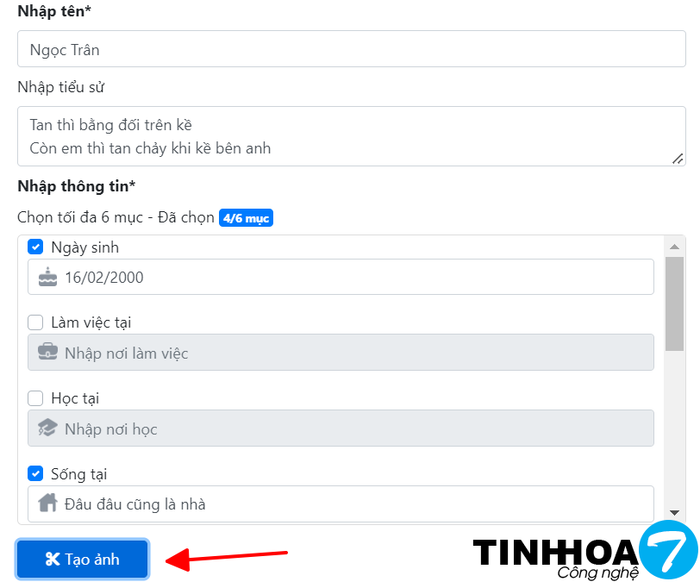
Task: Click the scissors icon on Tạo ảnh
Action: pos(53,559)
